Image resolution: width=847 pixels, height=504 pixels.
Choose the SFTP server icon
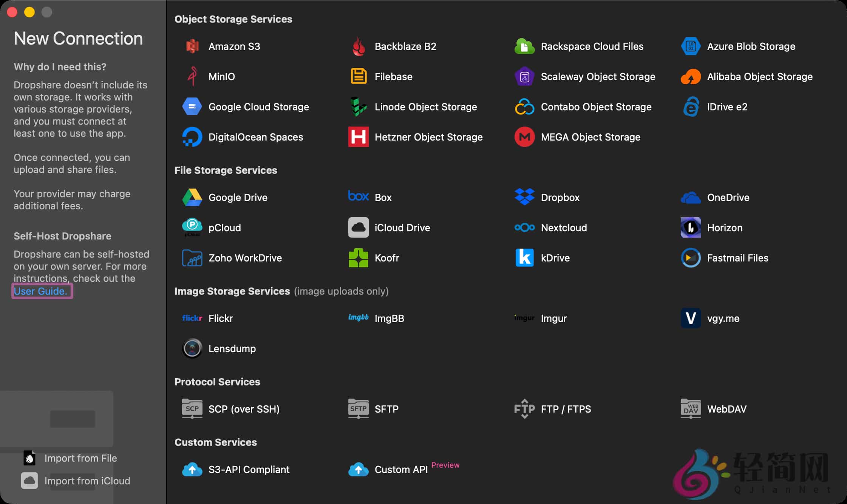pos(359,409)
